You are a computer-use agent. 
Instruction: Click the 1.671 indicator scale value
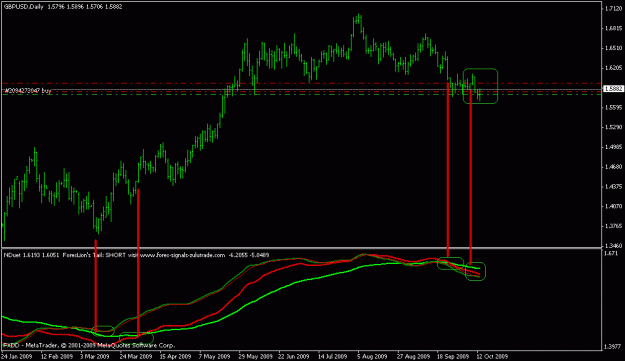coord(611,253)
